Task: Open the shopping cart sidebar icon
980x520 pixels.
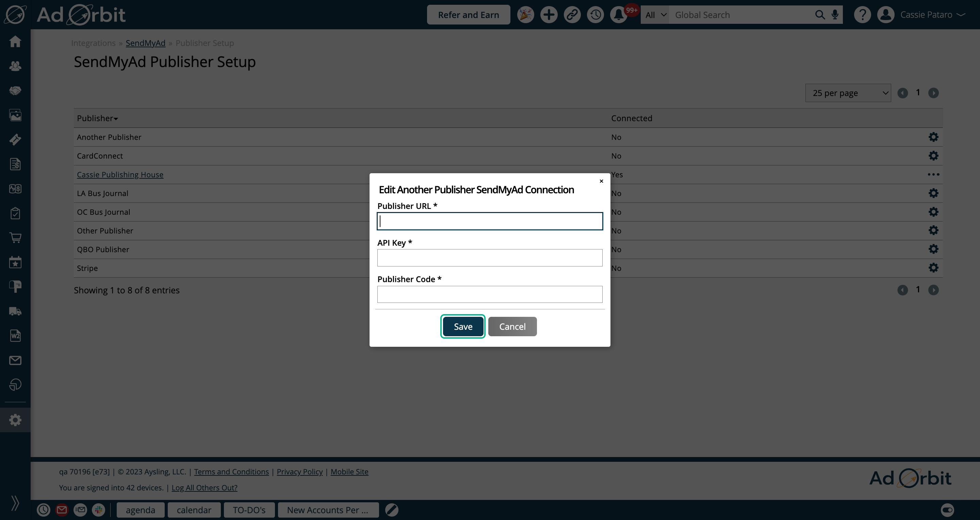Action: (15, 238)
